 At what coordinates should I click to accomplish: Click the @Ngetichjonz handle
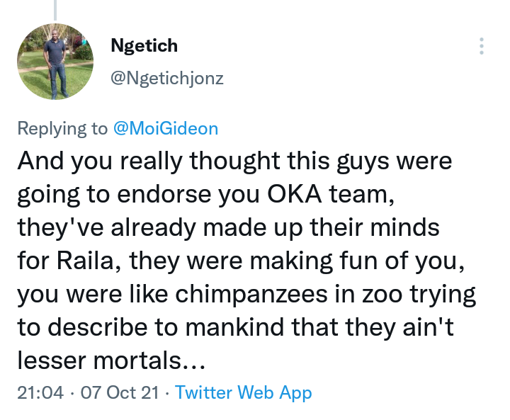[167, 79]
